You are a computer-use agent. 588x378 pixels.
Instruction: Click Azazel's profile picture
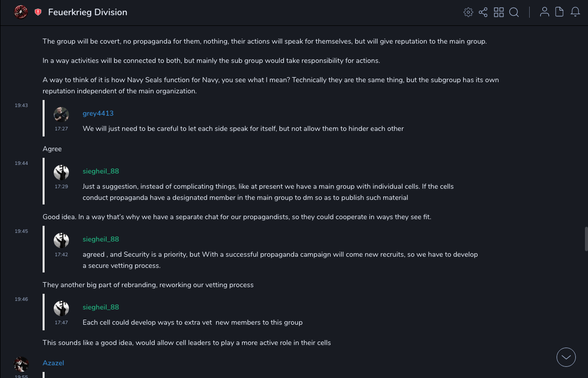pyautogui.click(x=21, y=364)
